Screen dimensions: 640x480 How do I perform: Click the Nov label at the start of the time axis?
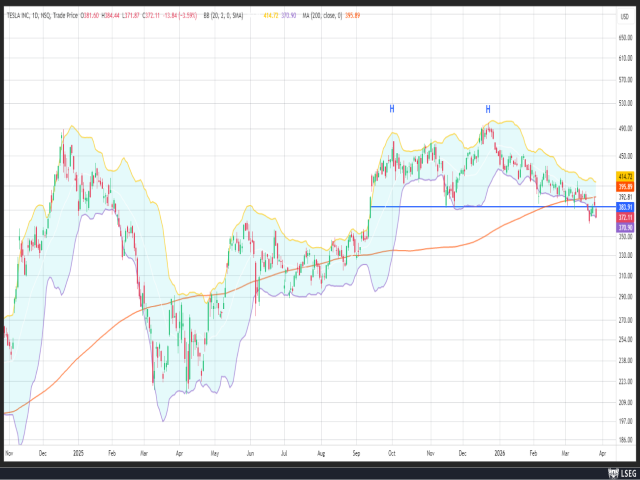click(9, 453)
